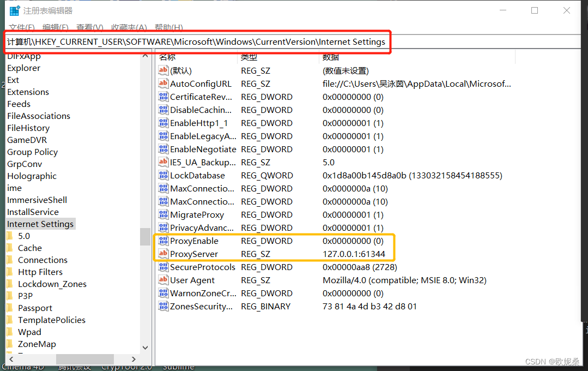Click the EnableNegotiate DWORD icon

pyautogui.click(x=163, y=149)
